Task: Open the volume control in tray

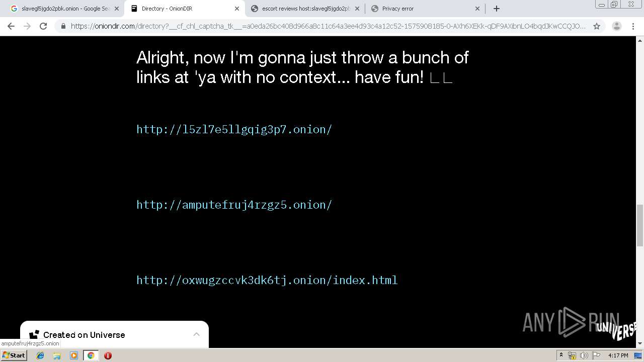Action: tap(584, 355)
